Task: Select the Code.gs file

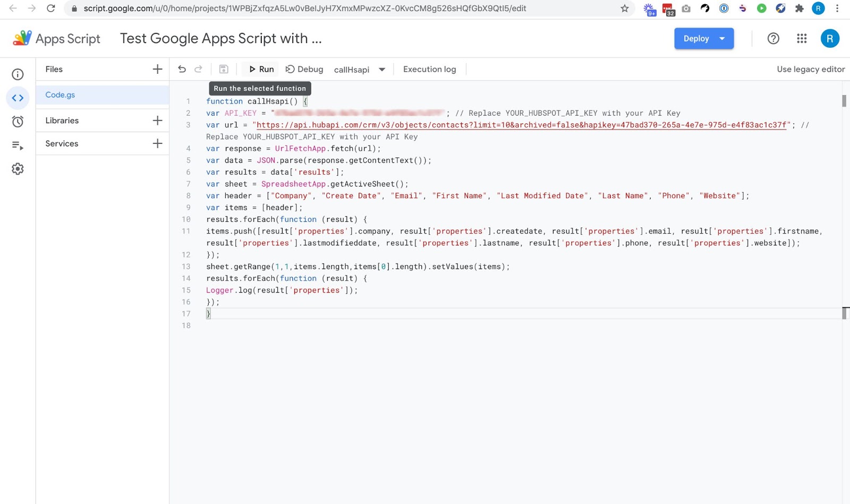Action: 103,95
